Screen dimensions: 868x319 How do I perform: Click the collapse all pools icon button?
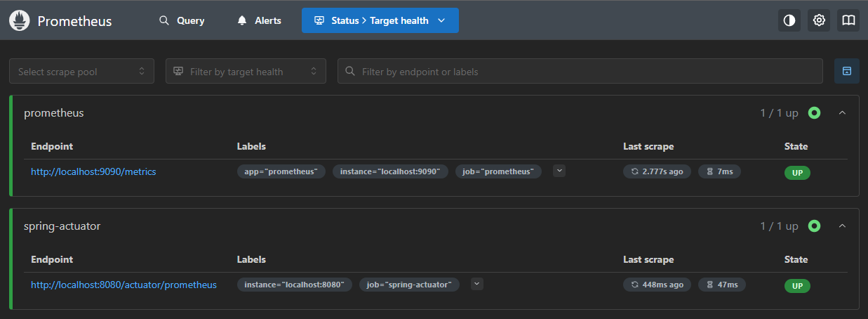(847, 71)
